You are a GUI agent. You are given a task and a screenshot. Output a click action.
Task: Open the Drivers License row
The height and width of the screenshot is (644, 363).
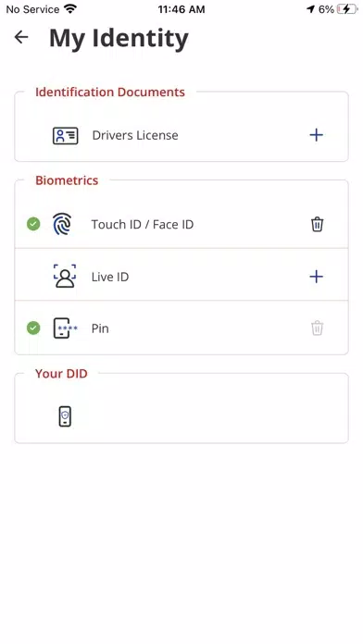click(x=181, y=135)
